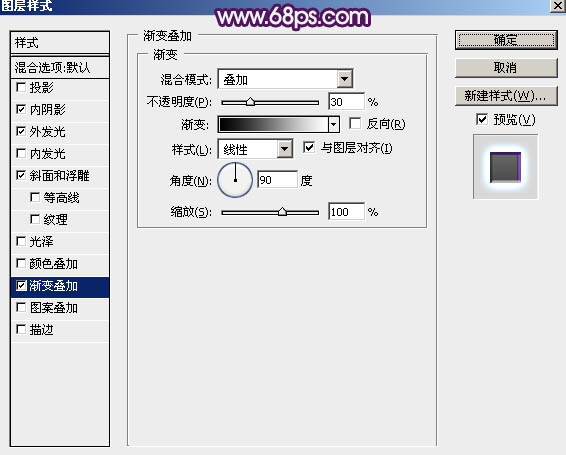Click the 不透明度 opacity slider handle
566x455 pixels.
(x=250, y=102)
